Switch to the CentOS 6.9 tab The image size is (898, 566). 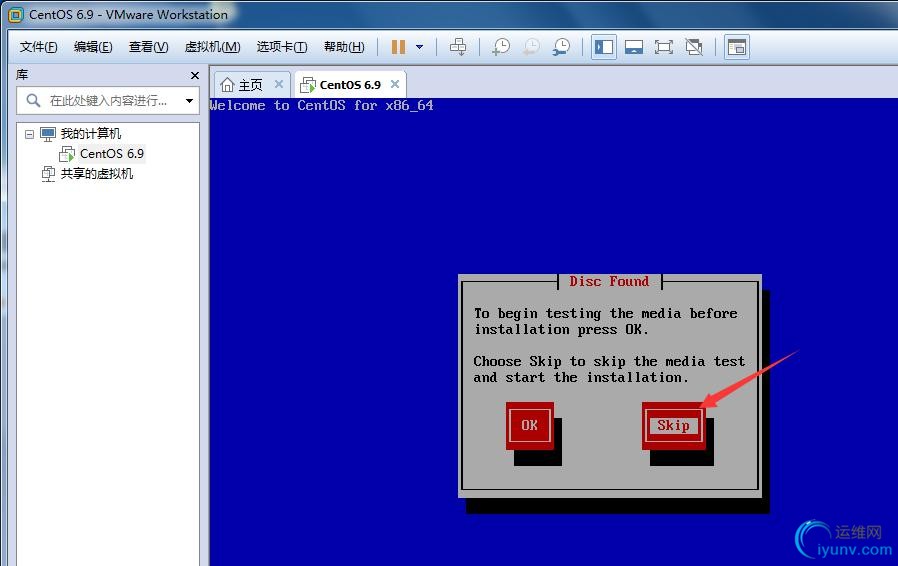pyautogui.click(x=350, y=85)
